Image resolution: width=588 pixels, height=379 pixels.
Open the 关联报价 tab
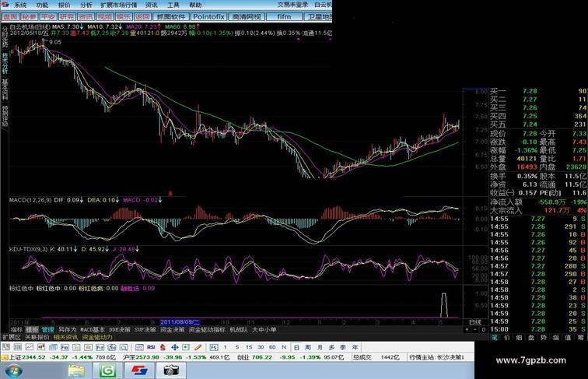point(37,337)
